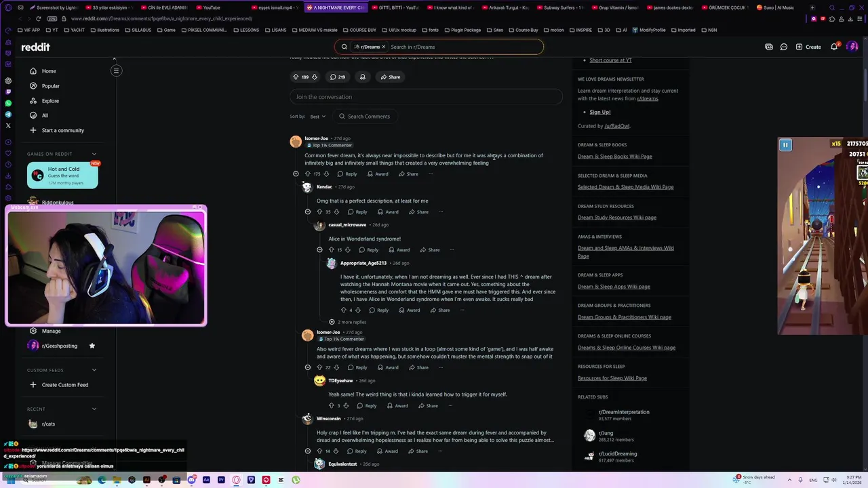Viewport: 868px width, 488px height.
Task: Click the Create post button
Action: click(x=808, y=47)
